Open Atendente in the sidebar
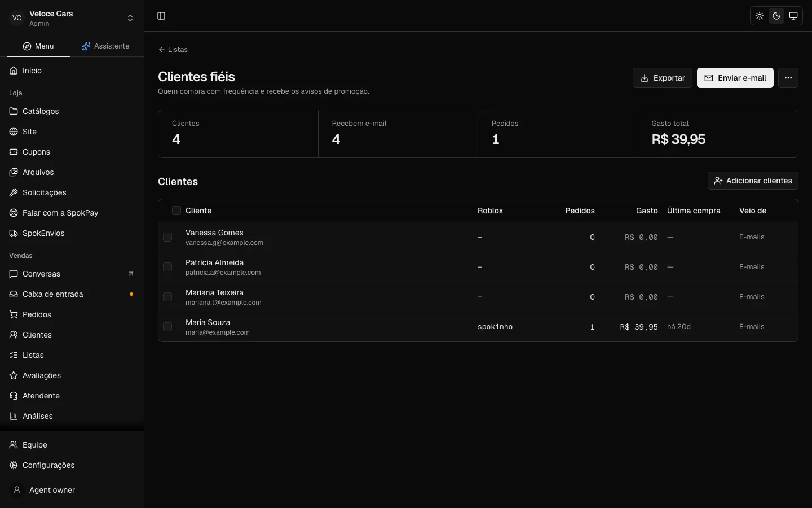 tap(72, 396)
